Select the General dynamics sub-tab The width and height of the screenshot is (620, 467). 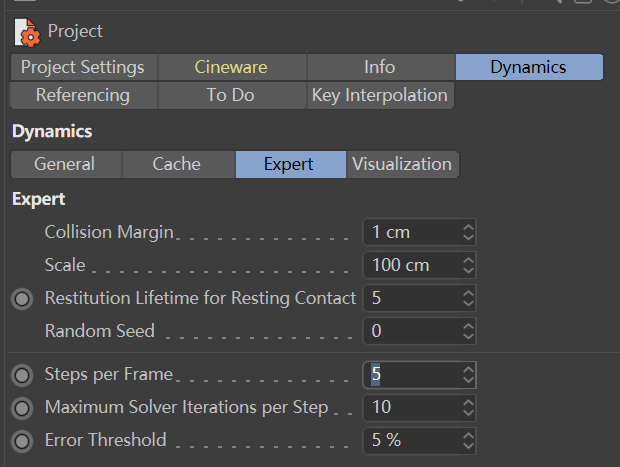(x=65, y=164)
